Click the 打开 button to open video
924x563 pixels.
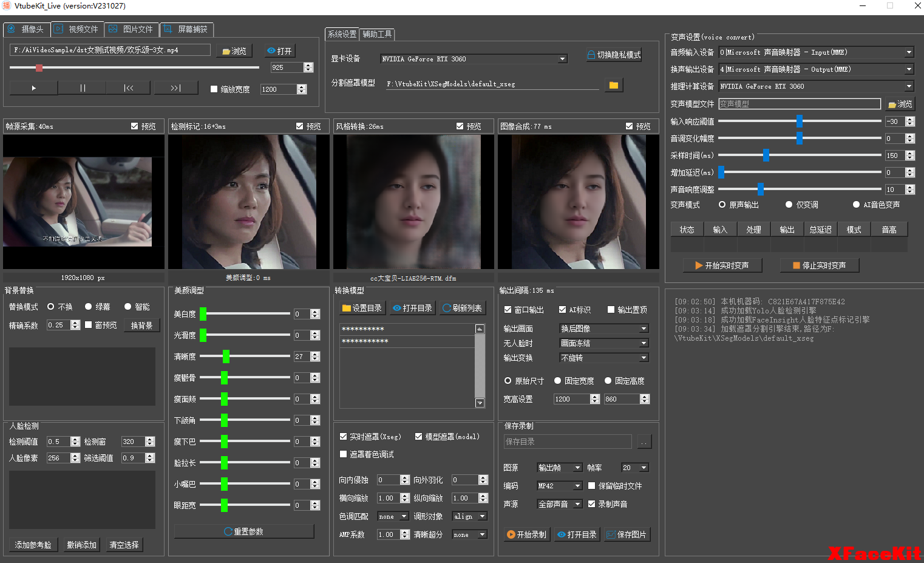(279, 51)
